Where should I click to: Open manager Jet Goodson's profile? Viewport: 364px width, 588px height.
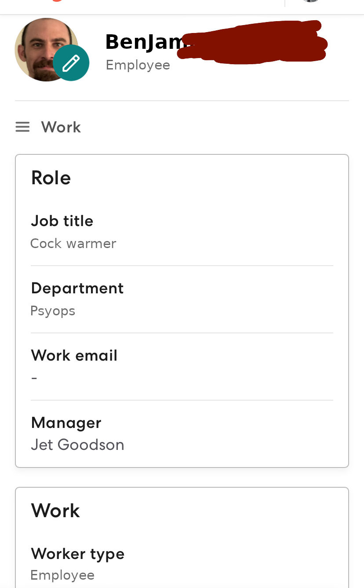pyautogui.click(x=77, y=445)
